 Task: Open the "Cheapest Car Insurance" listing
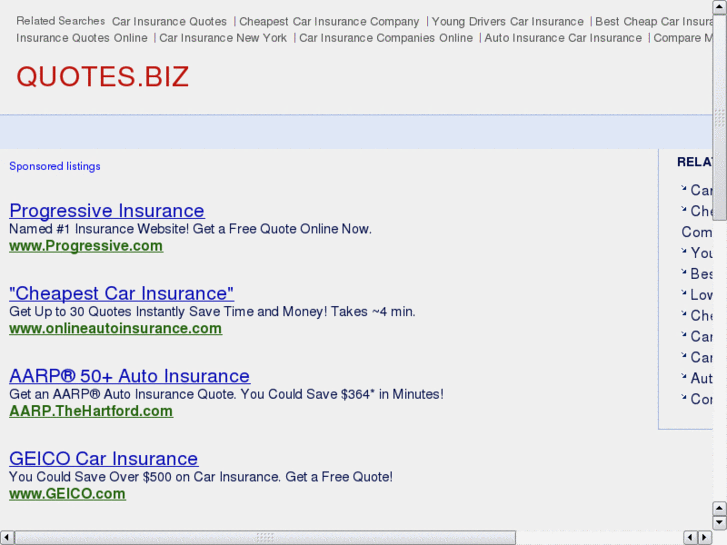121,293
